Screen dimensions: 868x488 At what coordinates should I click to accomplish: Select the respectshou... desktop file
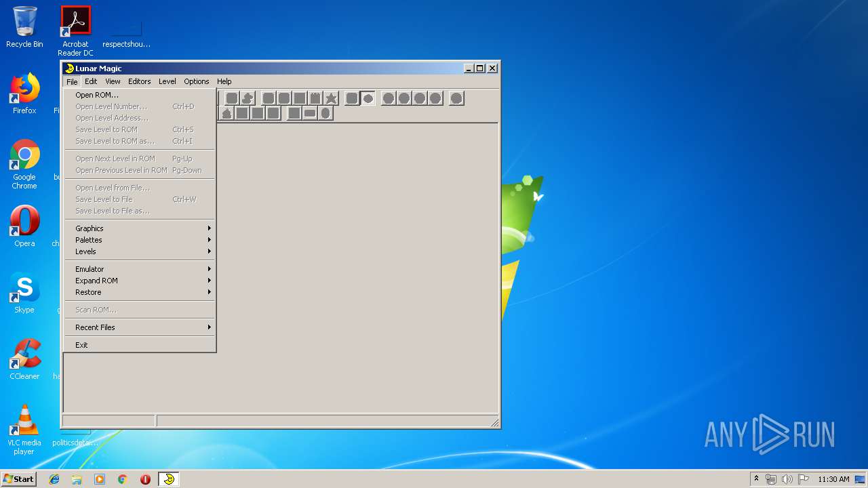[126, 34]
